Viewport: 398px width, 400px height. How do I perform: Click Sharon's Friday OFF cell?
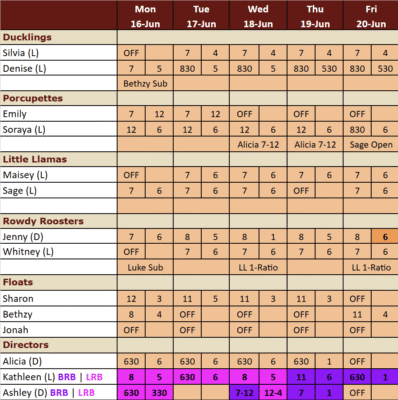click(357, 298)
